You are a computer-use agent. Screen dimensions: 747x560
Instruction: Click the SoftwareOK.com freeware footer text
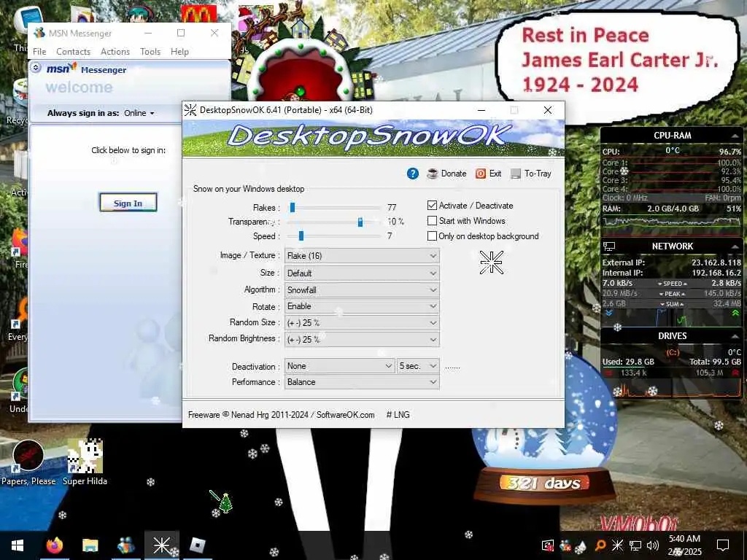point(282,415)
